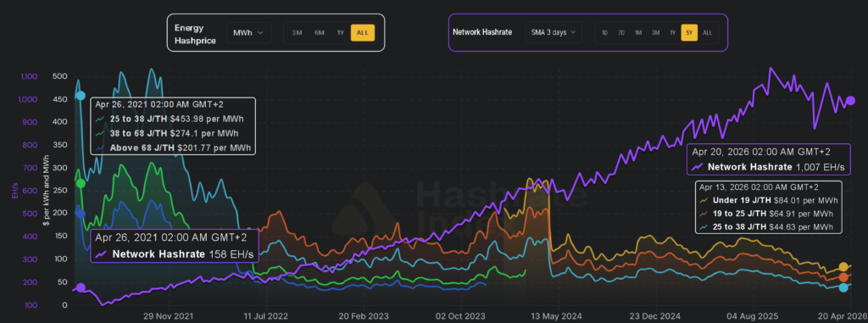Click blue line icon beside Above 68 J/TH
The image size is (868, 323).
pyautogui.click(x=101, y=148)
